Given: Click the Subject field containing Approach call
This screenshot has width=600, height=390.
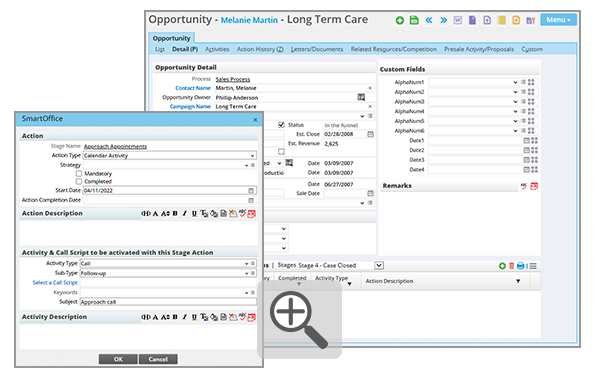Looking at the screenshot, I should pyautogui.click(x=168, y=302).
